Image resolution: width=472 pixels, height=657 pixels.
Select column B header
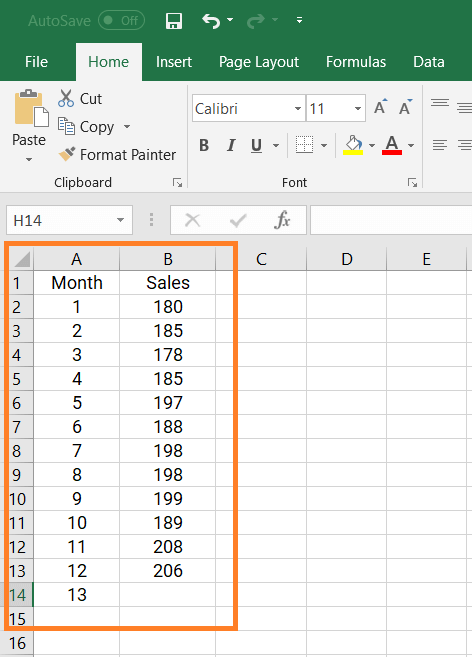pos(168,259)
